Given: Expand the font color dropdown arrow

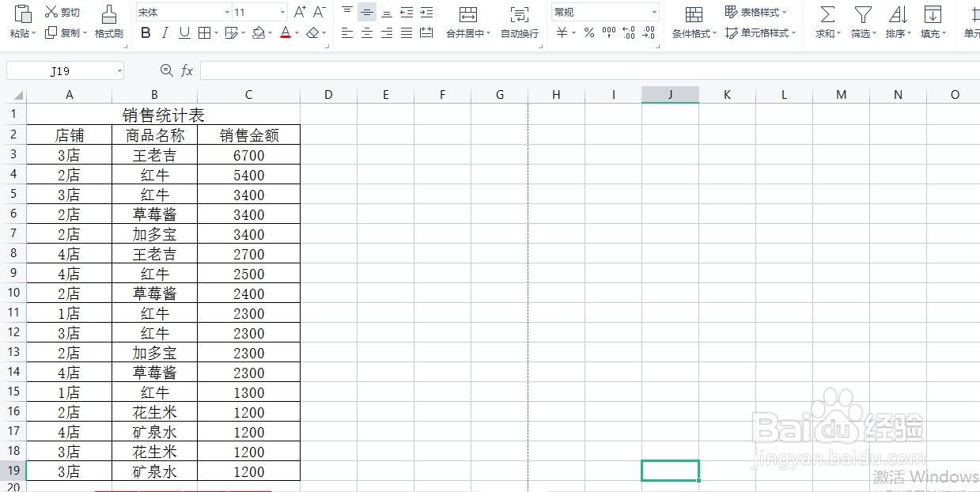Looking at the screenshot, I should tap(297, 34).
